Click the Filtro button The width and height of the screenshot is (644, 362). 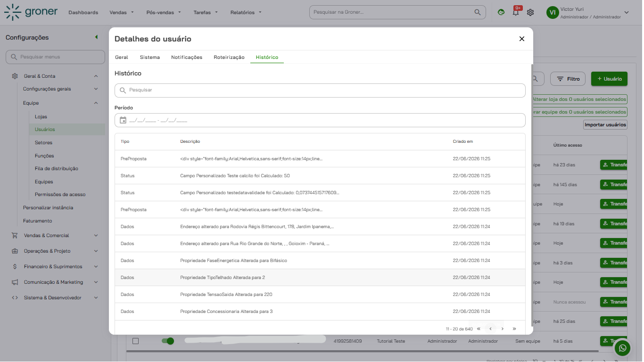pos(568,79)
